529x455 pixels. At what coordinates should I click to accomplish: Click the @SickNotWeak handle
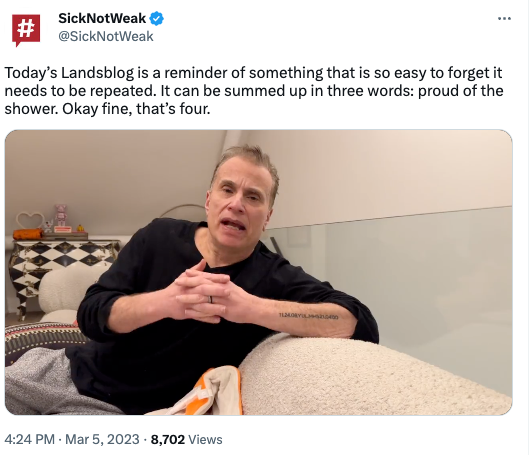(x=106, y=36)
